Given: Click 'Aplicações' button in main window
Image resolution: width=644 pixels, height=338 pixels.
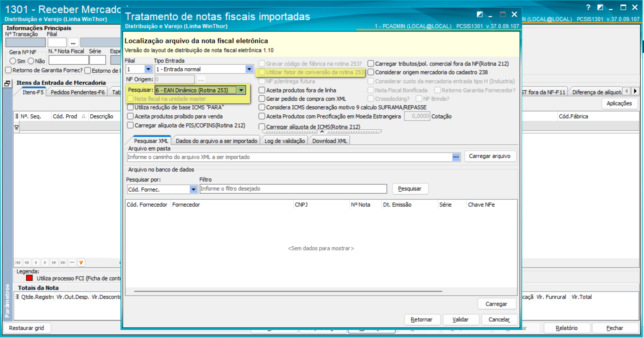Looking at the screenshot, I should (619, 104).
